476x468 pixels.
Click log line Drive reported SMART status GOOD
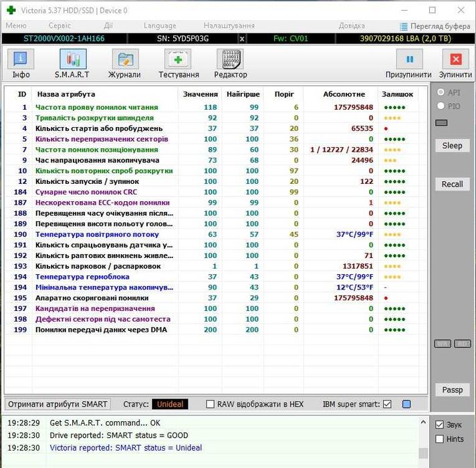(119, 435)
